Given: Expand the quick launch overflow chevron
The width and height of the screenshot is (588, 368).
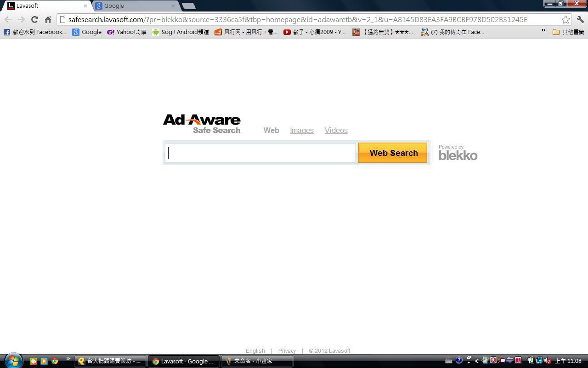Looking at the screenshot, I should (x=68, y=359).
